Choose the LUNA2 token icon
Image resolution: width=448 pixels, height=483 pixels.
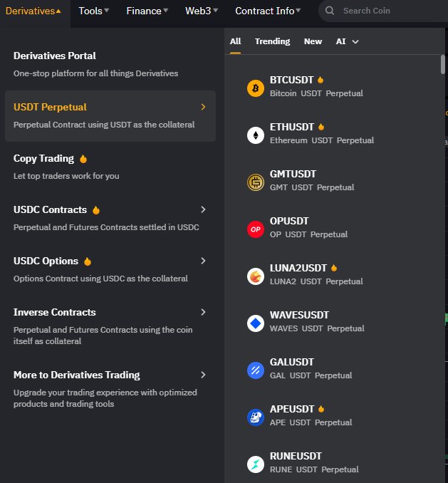point(256,276)
